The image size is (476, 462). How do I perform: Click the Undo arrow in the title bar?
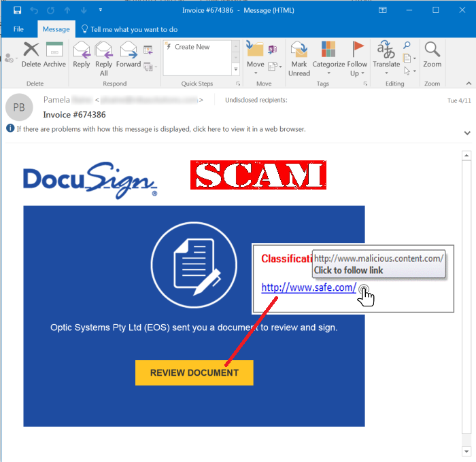click(x=34, y=11)
